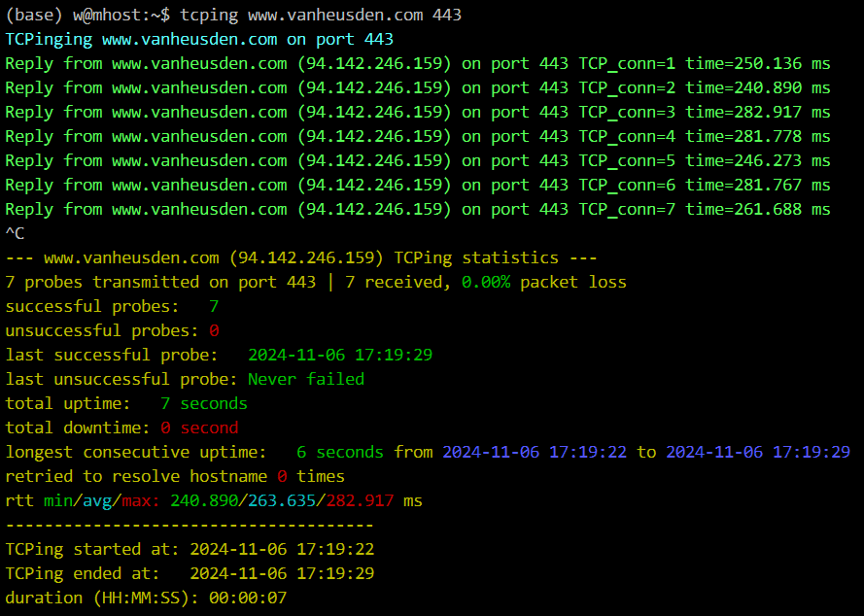
Task: Click the TCP_conn=2 reply line
Action: click(x=418, y=87)
